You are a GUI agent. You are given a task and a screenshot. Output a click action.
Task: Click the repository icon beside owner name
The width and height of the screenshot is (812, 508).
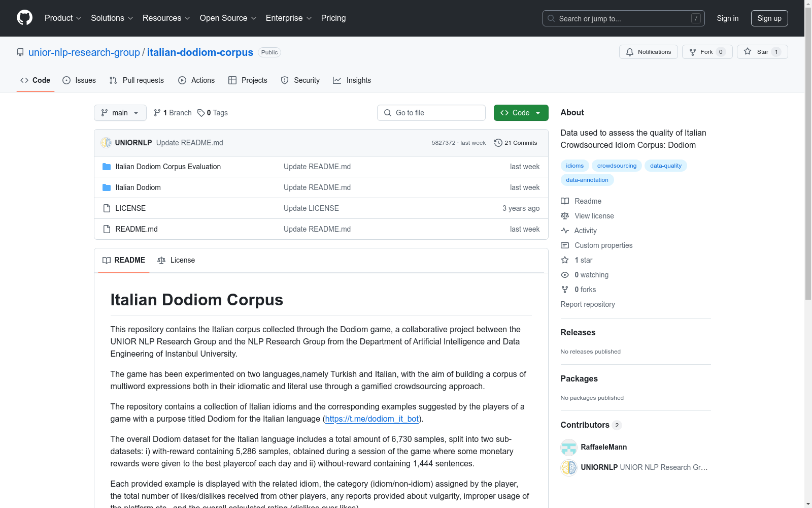pos(20,52)
